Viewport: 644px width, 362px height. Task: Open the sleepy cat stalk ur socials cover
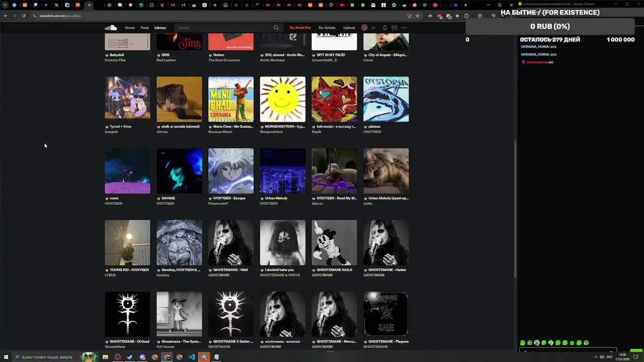pos(179,99)
